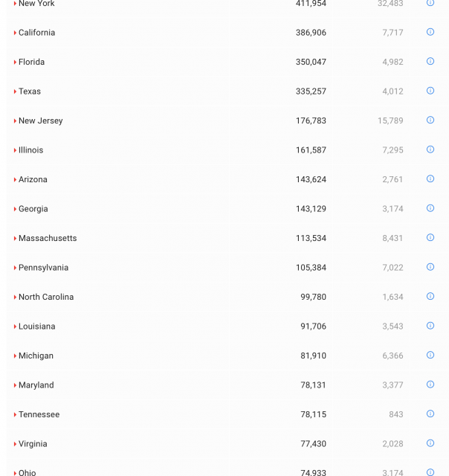This screenshot has width=449, height=476.
Task: Expand the California row arrow
Action: (15, 33)
